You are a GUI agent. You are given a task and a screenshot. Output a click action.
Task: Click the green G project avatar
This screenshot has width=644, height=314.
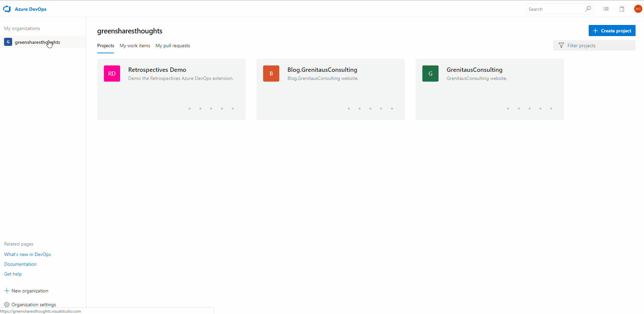430,74
